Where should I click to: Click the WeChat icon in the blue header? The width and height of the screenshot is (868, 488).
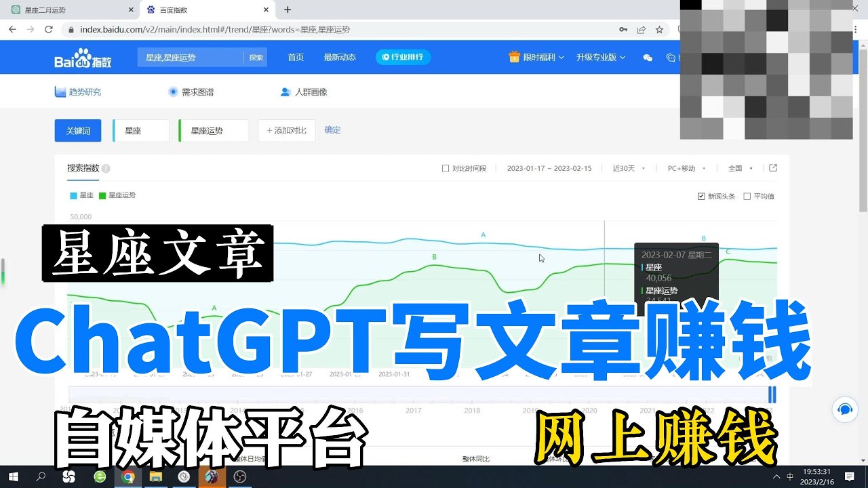(x=648, y=58)
